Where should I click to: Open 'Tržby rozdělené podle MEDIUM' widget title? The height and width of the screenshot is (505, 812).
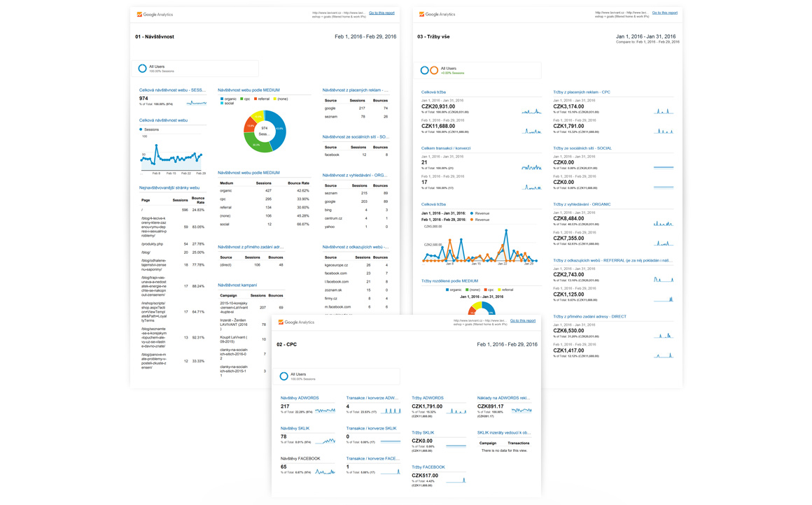click(x=449, y=281)
